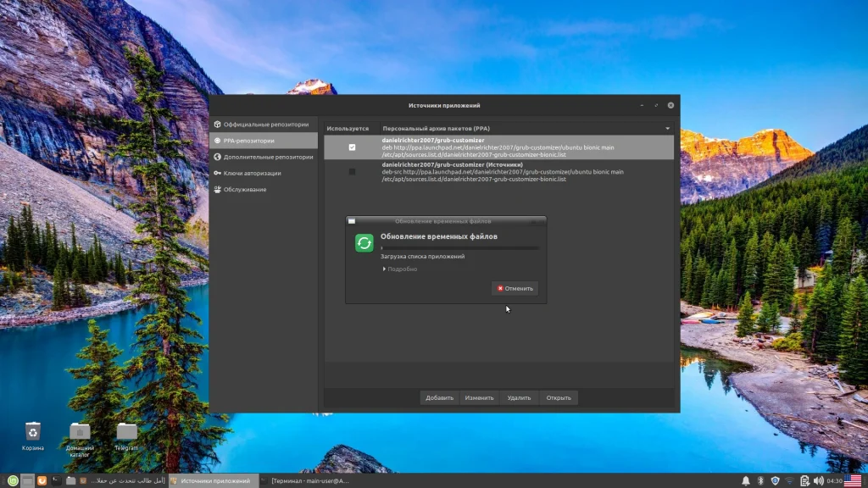
Task: Click Источники приложений taskbar entry
Action: click(213, 481)
